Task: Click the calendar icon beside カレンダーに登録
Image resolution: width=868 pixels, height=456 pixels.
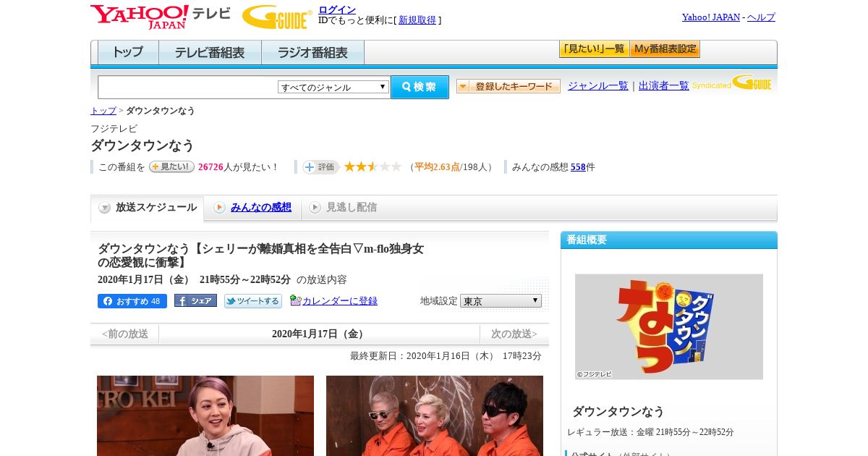Action: pos(295,300)
